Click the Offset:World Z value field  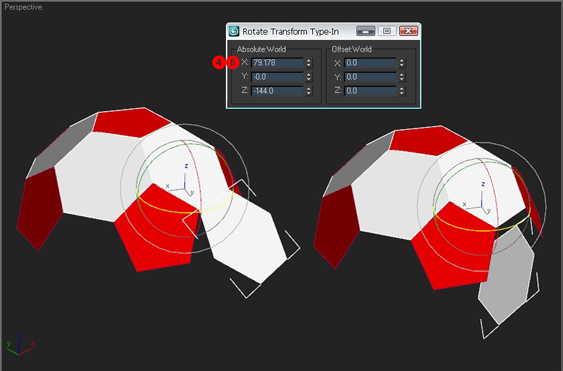coord(370,91)
